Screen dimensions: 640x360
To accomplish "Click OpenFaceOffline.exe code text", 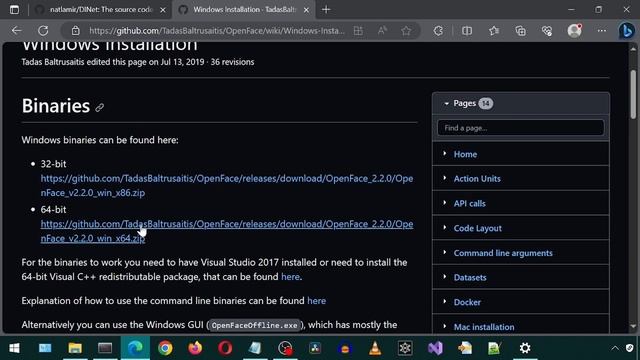I will (x=254, y=325).
